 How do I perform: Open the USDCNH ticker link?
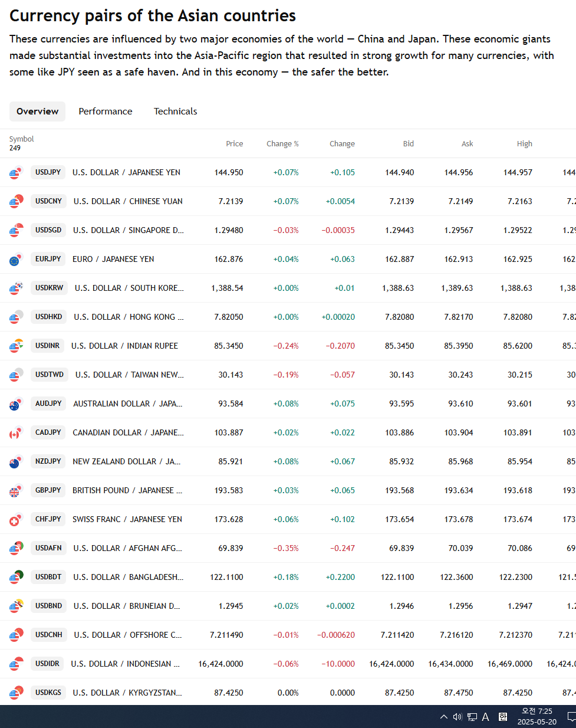(48, 635)
